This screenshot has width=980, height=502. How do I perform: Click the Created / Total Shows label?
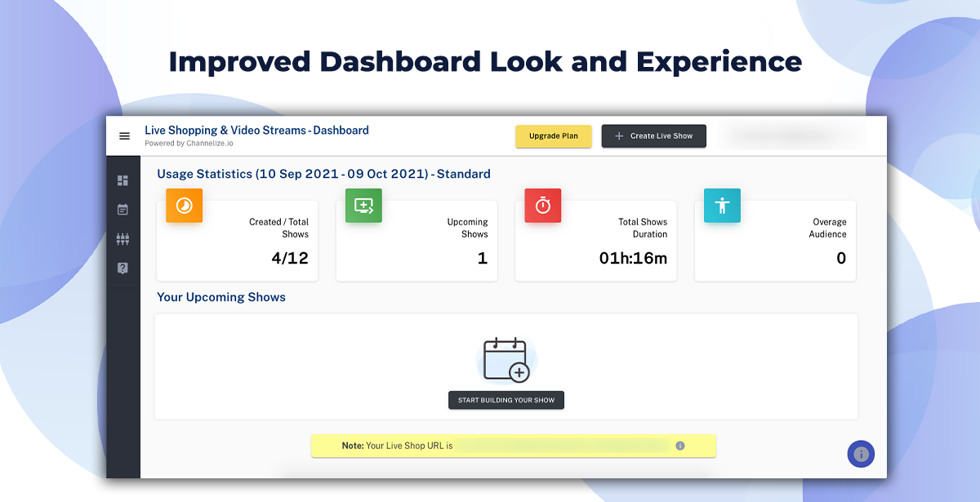(x=279, y=228)
